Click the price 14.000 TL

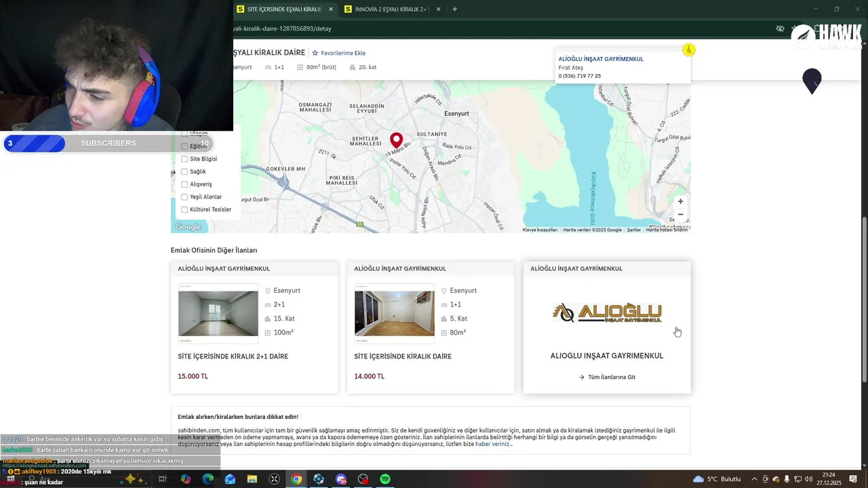(x=369, y=376)
